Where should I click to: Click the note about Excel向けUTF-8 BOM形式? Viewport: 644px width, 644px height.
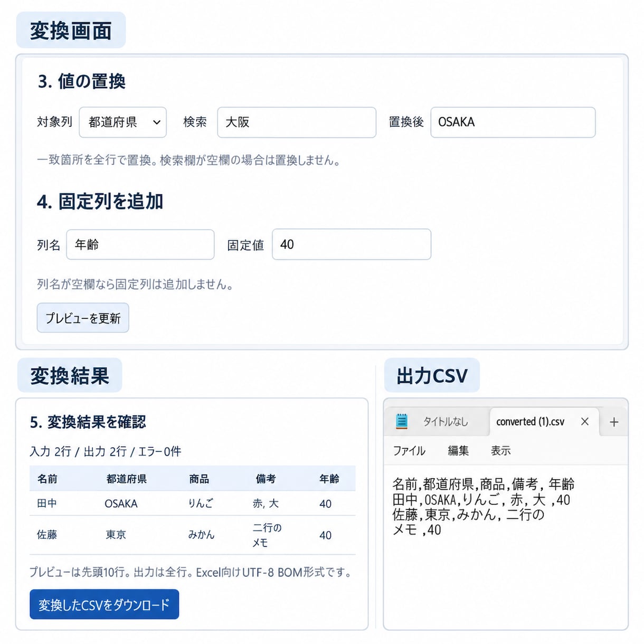[x=192, y=572]
